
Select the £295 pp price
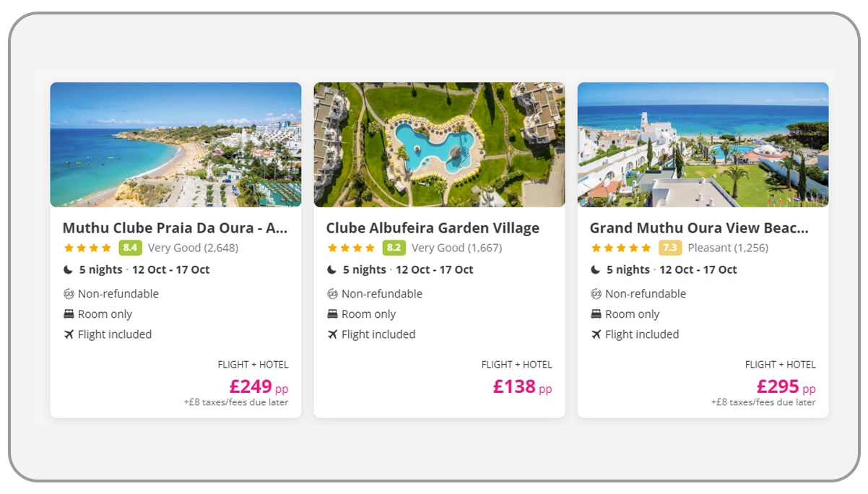click(x=786, y=387)
